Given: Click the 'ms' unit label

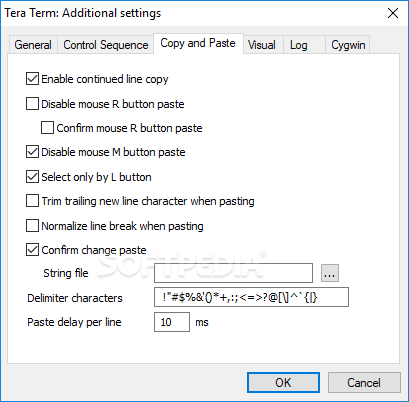Looking at the screenshot, I should (x=202, y=322).
